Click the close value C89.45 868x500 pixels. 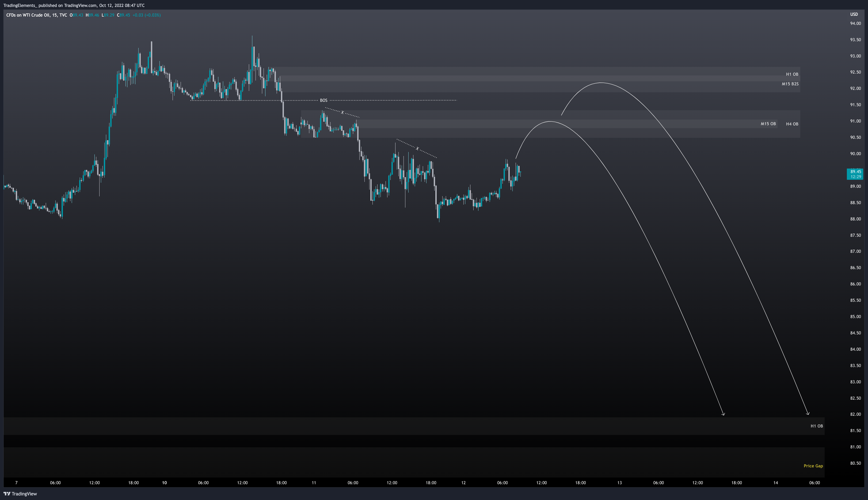tap(124, 15)
